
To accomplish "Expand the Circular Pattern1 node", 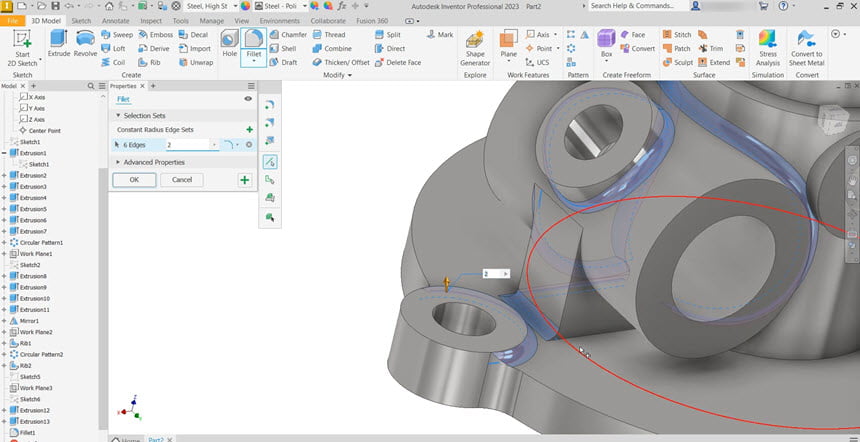I will (4, 242).
